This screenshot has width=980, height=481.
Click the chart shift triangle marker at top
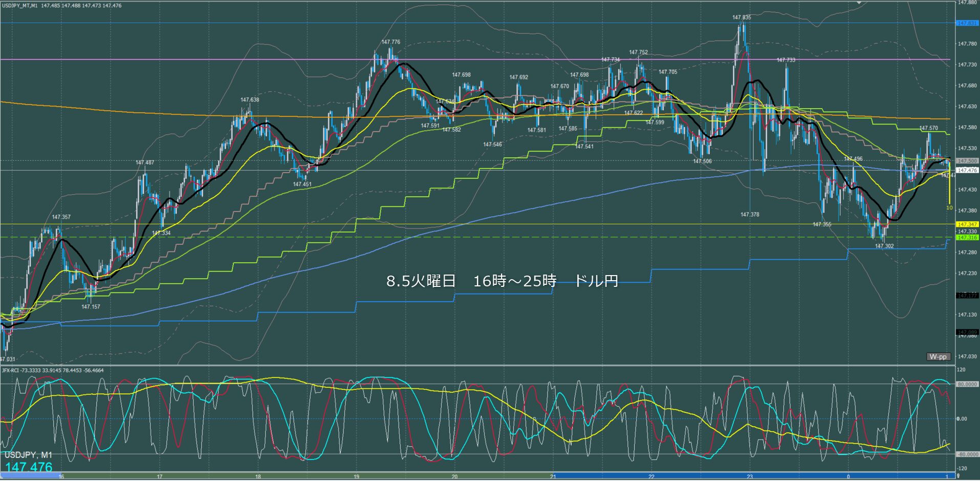click(860, 3)
